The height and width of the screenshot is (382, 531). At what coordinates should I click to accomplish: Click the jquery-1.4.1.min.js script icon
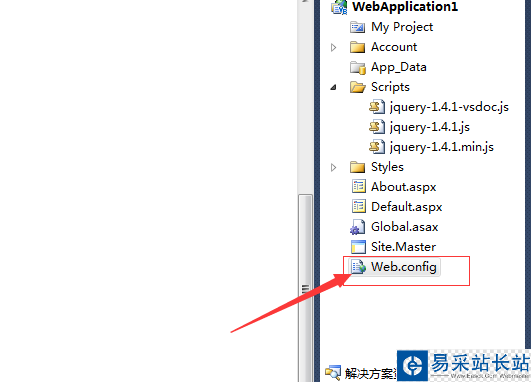pos(377,147)
